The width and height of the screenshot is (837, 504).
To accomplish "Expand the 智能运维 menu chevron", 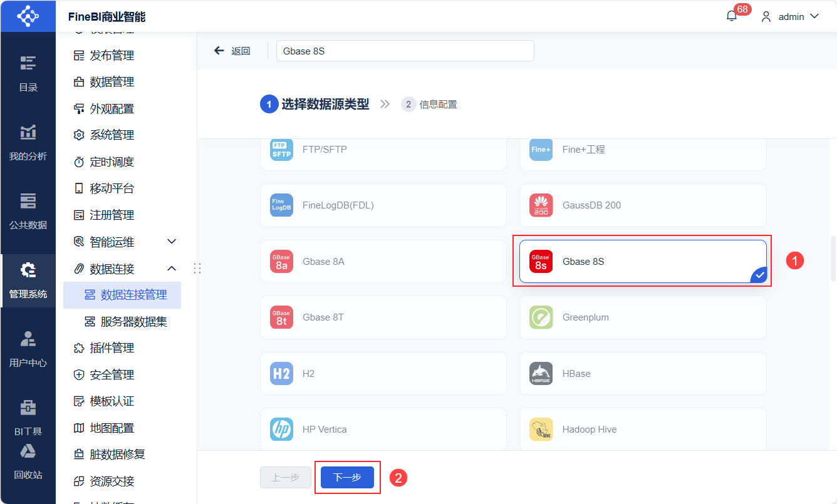I will pyautogui.click(x=172, y=242).
